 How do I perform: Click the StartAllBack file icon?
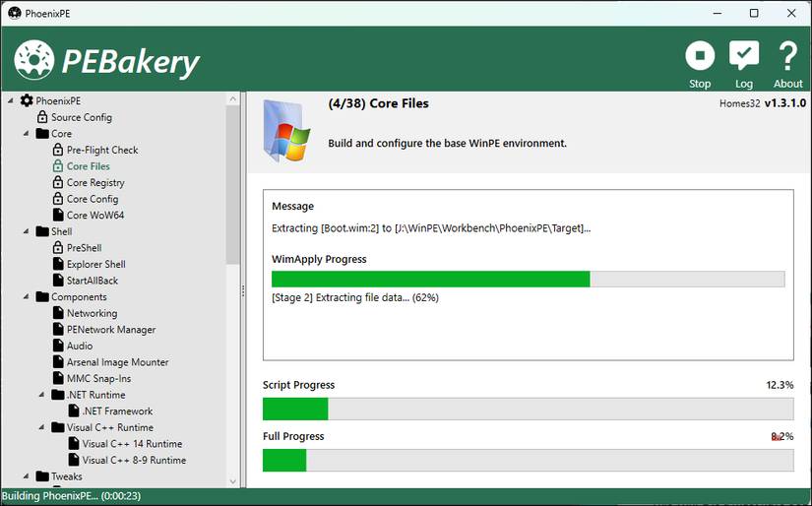58,281
